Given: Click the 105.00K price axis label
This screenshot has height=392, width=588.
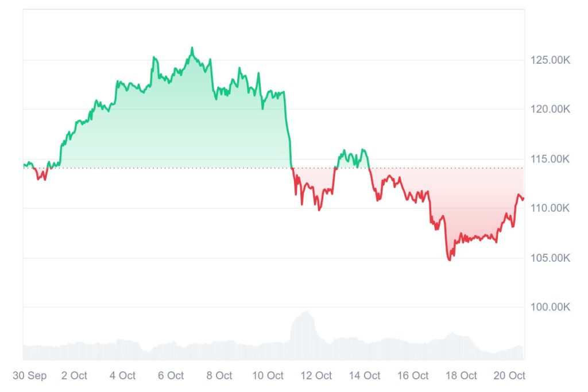Looking at the screenshot, I should click(551, 258).
